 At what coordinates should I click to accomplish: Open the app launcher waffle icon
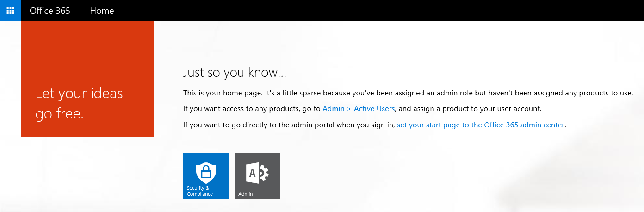[10, 10]
